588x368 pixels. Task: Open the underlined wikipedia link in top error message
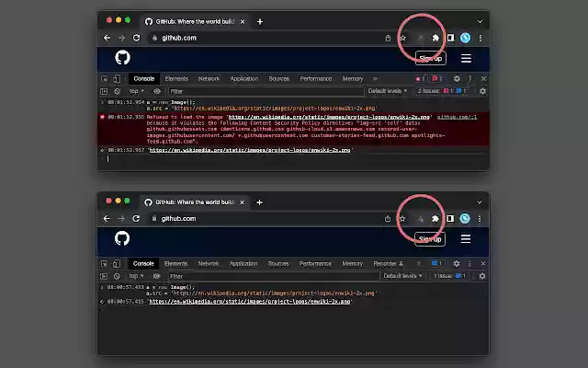pos(329,117)
